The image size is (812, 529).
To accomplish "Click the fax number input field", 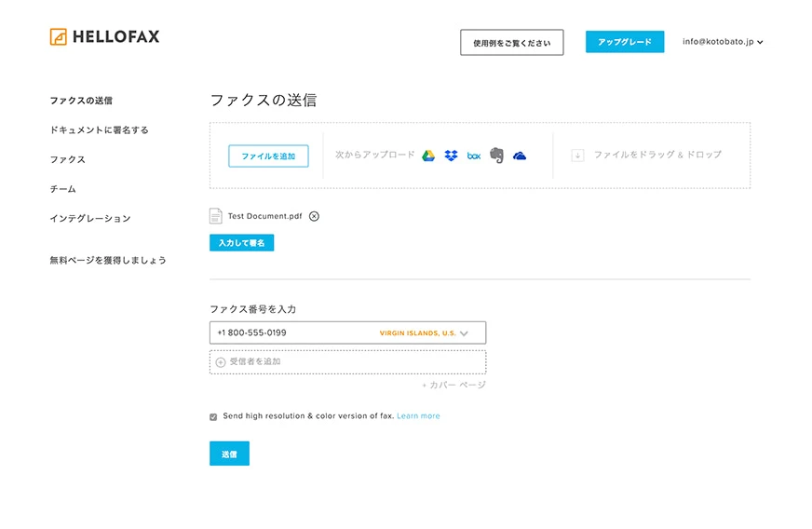I will (x=347, y=332).
